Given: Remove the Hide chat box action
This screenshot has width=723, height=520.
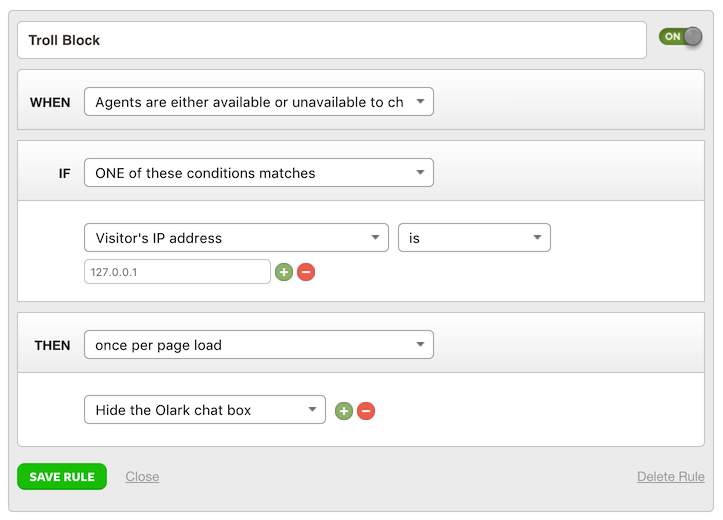Looking at the screenshot, I should click(366, 411).
